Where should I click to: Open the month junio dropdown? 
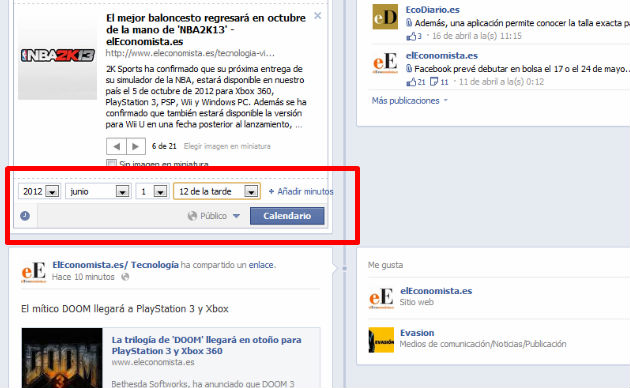click(98, 191)
